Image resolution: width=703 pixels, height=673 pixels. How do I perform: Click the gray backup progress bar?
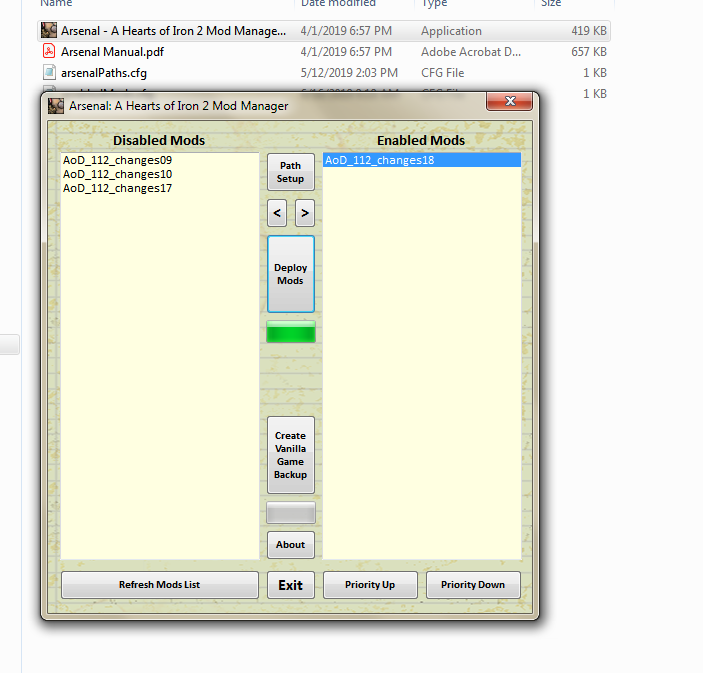291,512
